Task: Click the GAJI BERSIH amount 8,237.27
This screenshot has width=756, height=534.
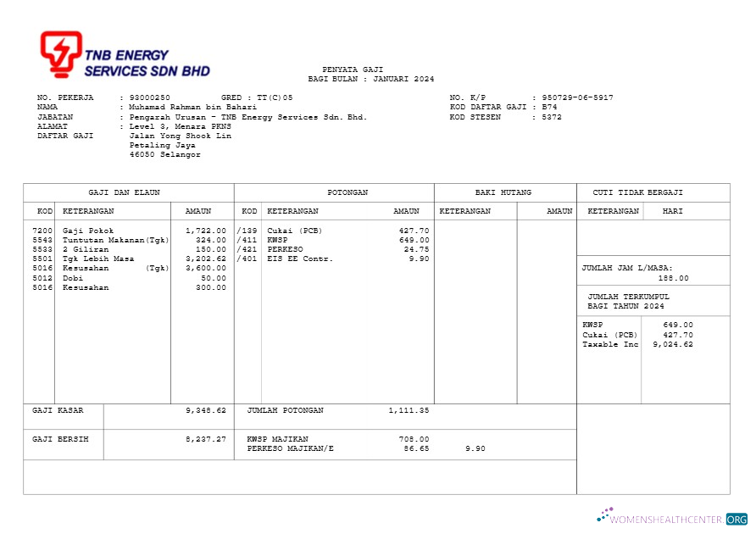Action: click(x=206, y=438)
